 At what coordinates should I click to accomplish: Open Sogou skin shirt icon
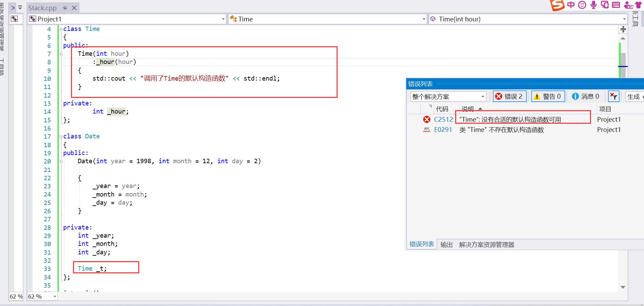[x=639, y=5]
